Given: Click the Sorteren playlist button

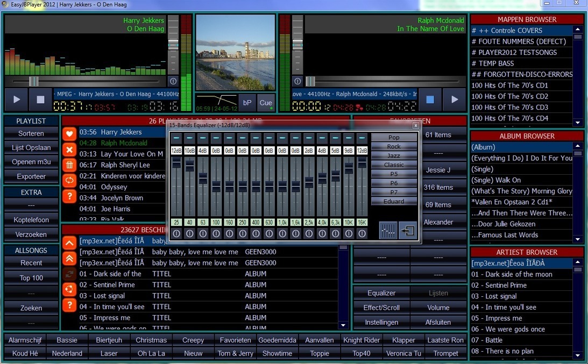Looking at the screenshot, I should (x=31, y=133).
